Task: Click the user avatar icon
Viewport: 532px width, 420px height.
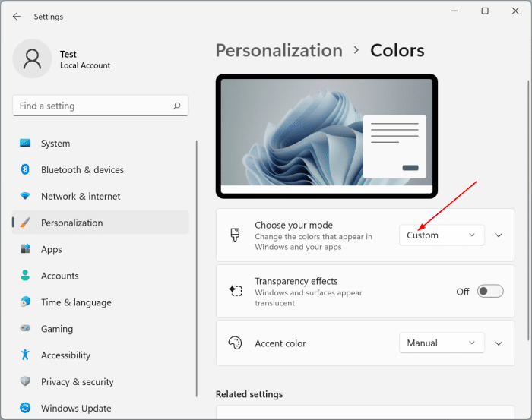Action: pos(32,58)
